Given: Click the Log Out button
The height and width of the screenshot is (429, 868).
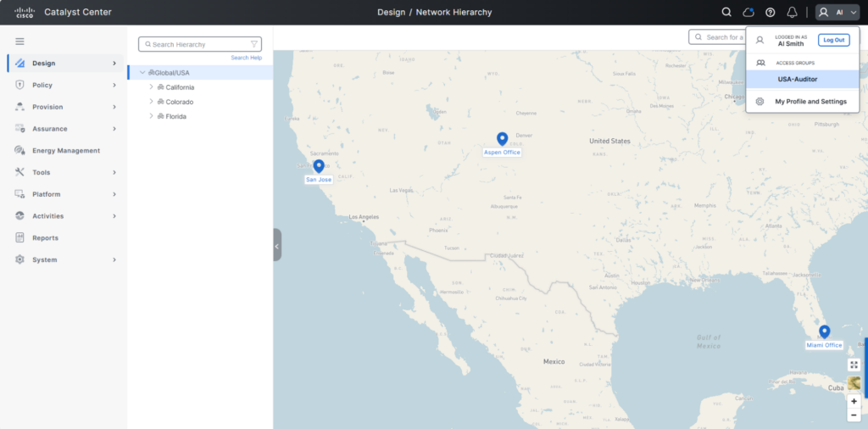Looking at the screenshot, I should 833,40.
